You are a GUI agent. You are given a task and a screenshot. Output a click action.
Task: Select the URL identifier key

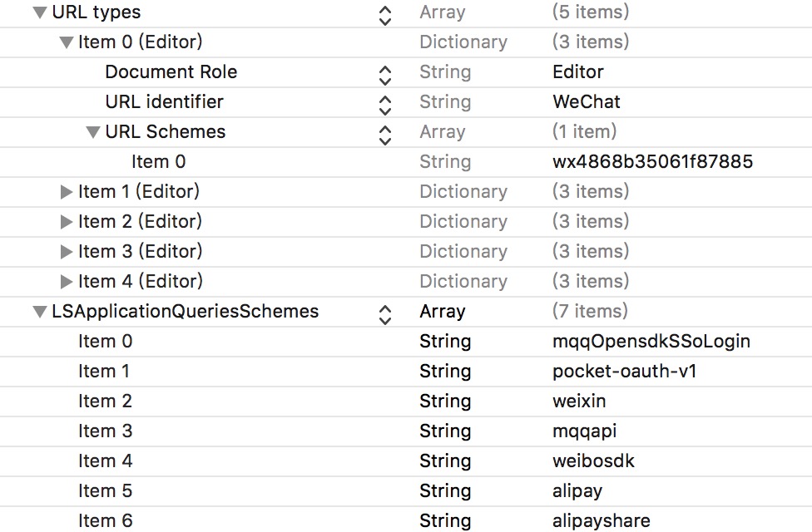coord(164,102)
